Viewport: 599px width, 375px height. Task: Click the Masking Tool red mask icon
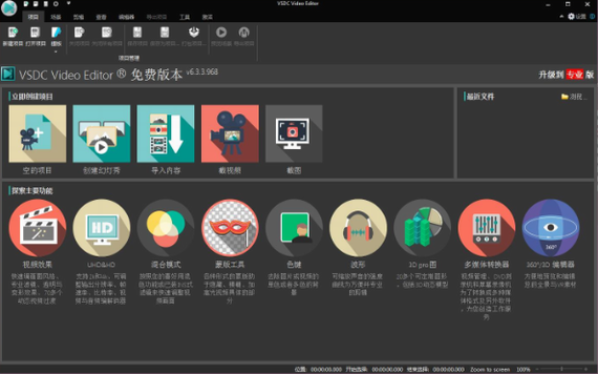(230, 228)
